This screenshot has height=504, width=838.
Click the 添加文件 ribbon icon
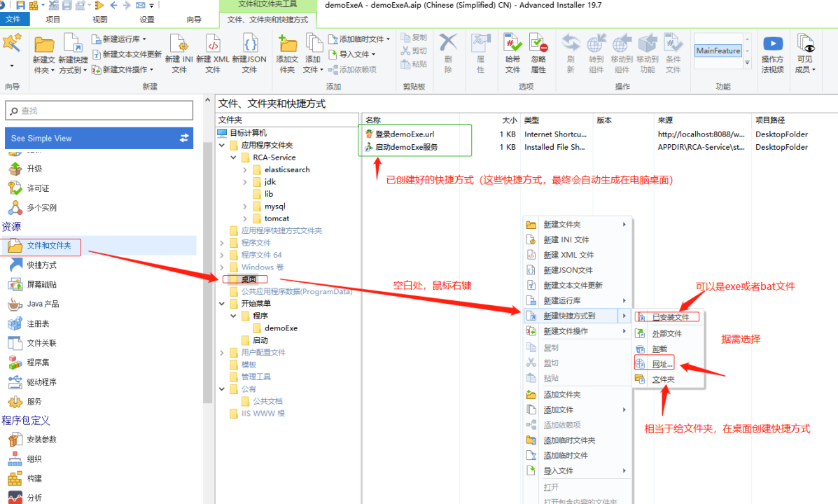(x=314, y=43)
